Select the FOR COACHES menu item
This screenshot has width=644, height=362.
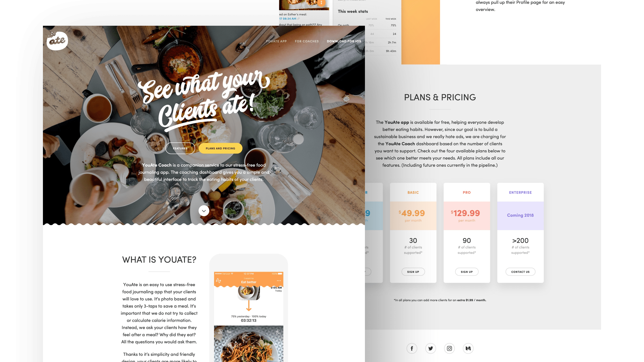pos(306,41)
